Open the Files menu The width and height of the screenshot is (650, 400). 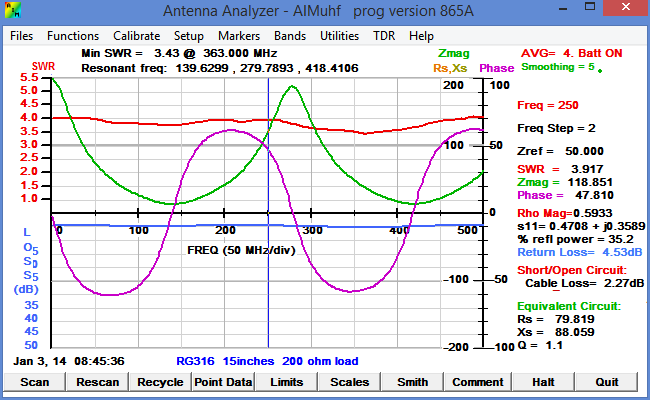click(x=22, y=35)
